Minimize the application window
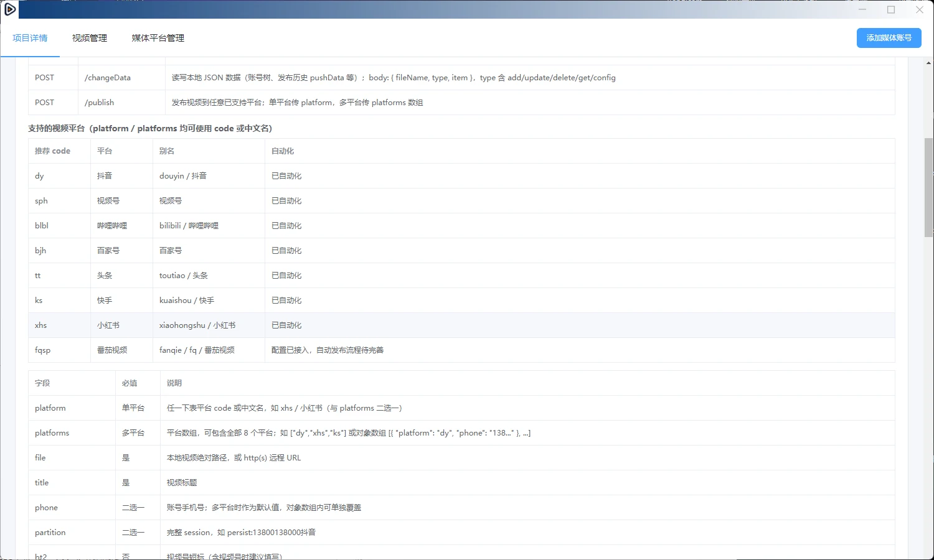Viewport: 934px width, 560px height. click(862, 9)
